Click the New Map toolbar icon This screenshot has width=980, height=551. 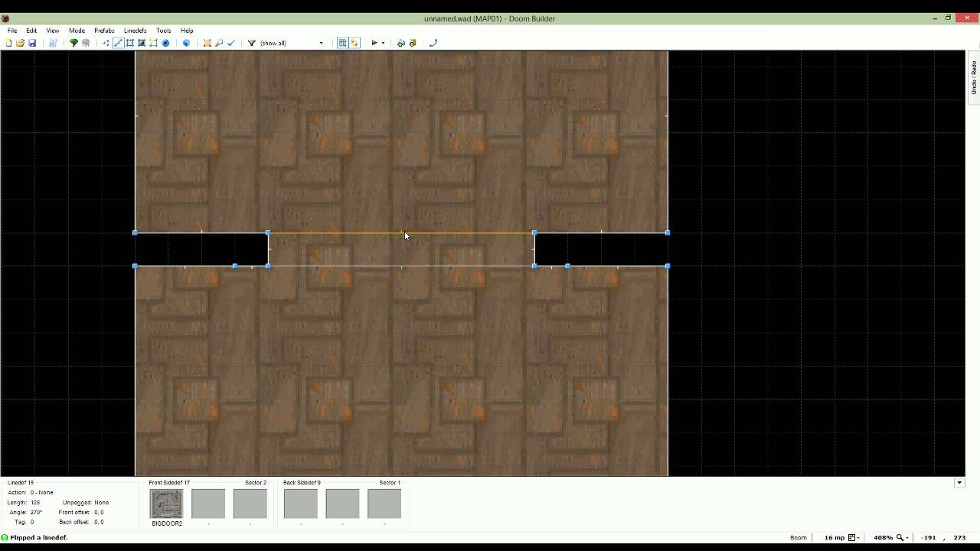[8, 43]
